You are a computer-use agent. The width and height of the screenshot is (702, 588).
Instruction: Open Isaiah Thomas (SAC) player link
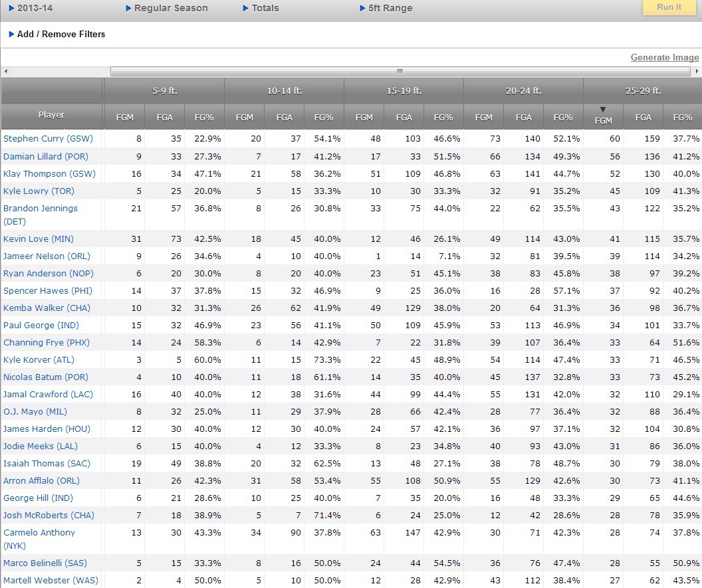[x=47, y=464]
